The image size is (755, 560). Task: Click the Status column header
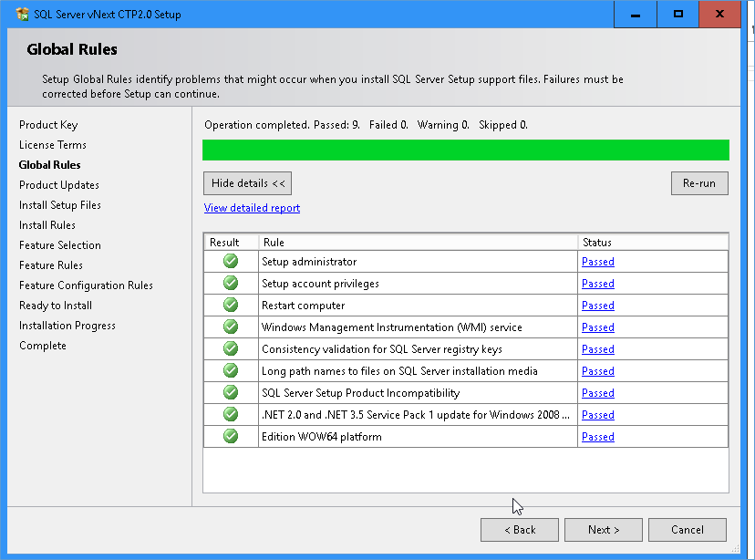tap(653, 243)
